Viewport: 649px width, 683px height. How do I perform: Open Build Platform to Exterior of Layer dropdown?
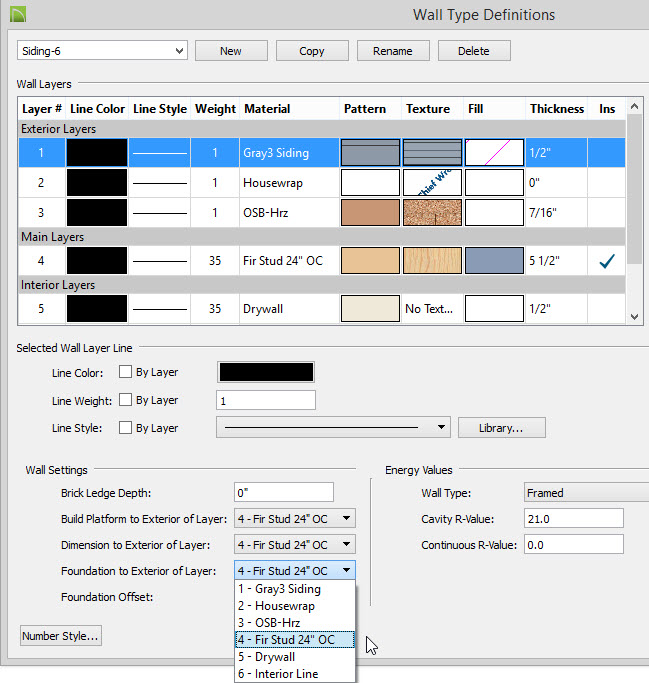coord(295,518)
